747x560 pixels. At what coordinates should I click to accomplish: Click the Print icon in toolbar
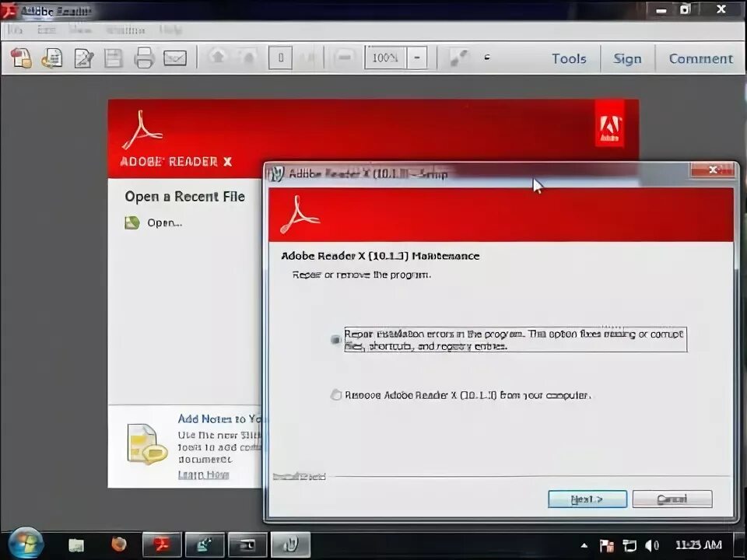click(144, 58)
